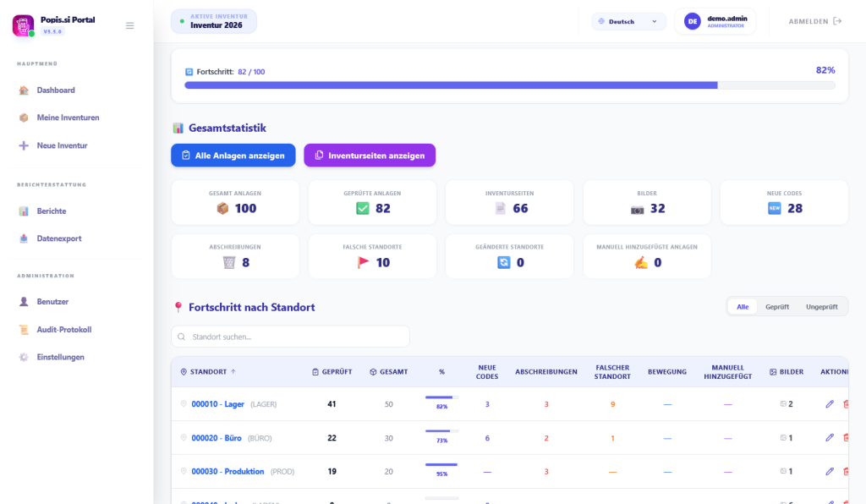The height and width of the screenshot is (504, 866).
Task: Open Meine Inventuren in the sidebar
Action: [68, 118]
